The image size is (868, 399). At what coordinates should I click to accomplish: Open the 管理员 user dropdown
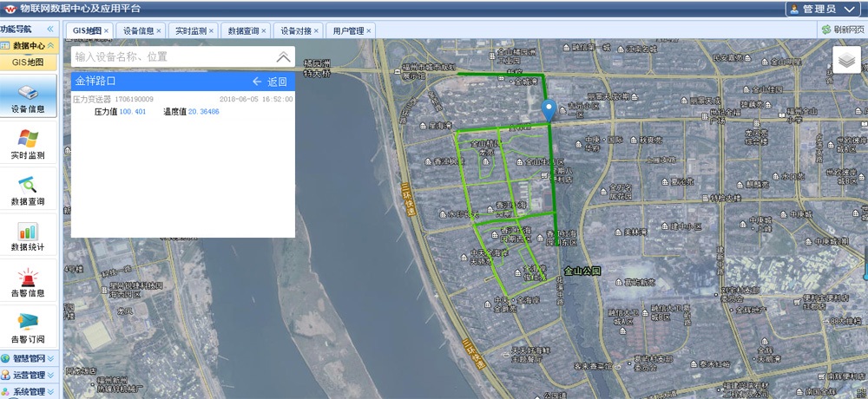click(x=820, y=9)
